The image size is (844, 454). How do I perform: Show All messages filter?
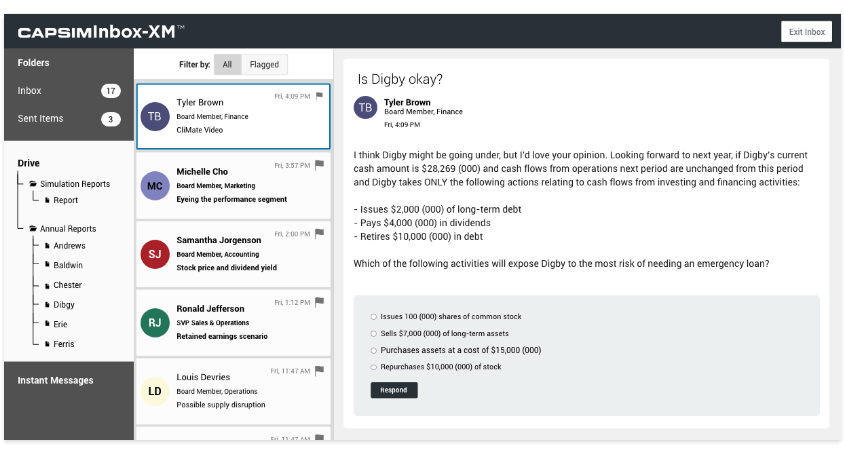click(x=227, y=65)
